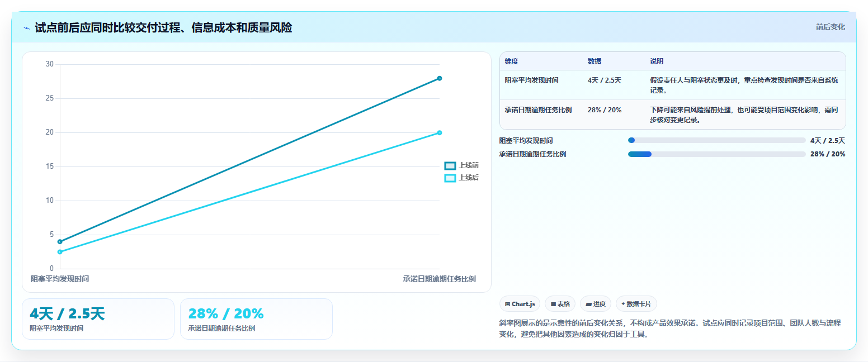Click the 数据卡片 chip icon
Image resolution: width=868 pixels, height=362 pixels.
[x=623, y=304]
